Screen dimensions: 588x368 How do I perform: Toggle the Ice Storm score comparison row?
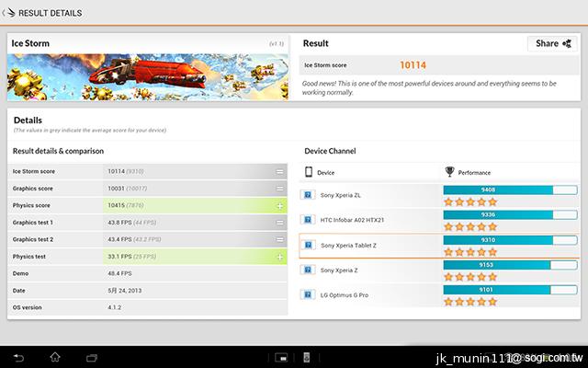279,171
